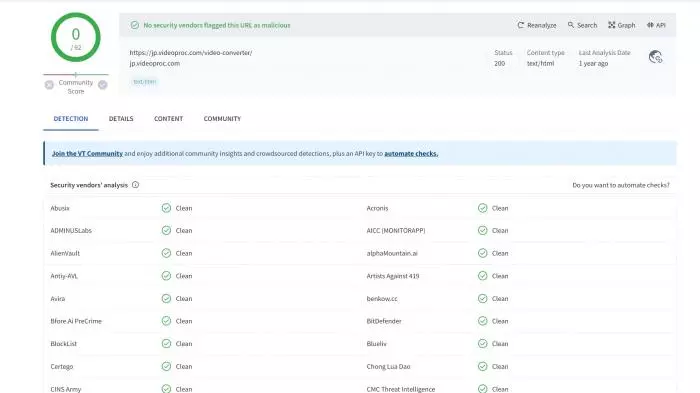
Task: Click the Acronis vendor name
Action: (377, 208)
